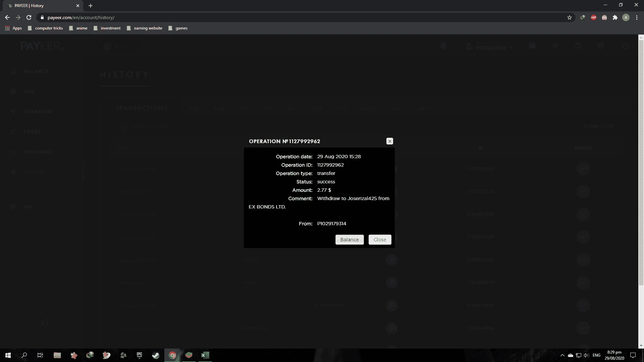
Task: Launch Steam from the taskbar
Action: [x=156, y=355]
